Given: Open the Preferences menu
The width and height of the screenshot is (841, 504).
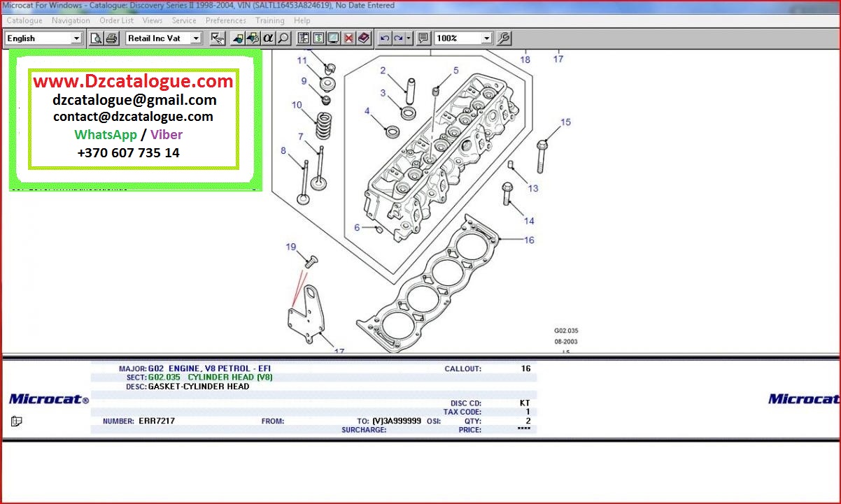Looking at the screenshot, I should click(x=225, y=20).
